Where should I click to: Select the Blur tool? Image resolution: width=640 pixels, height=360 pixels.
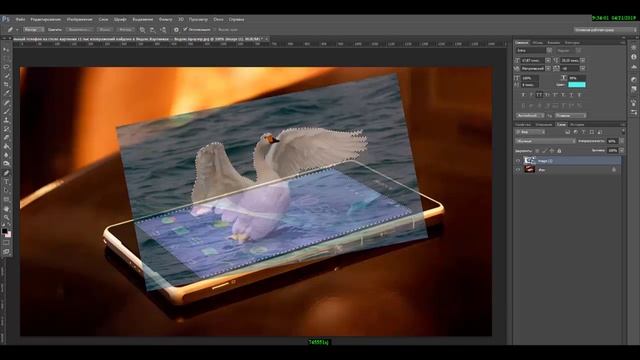click(6, 155)
